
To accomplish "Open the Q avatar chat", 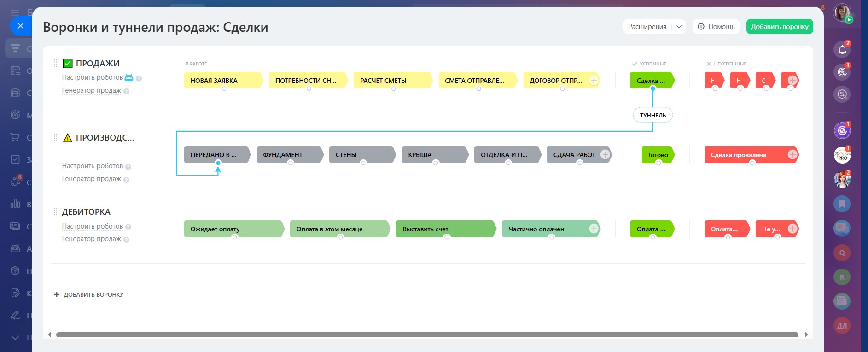I will (842, 252).
